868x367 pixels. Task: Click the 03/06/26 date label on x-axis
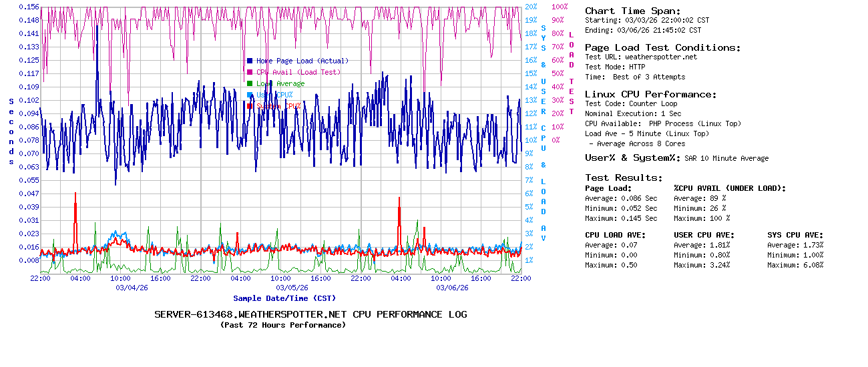453,288
